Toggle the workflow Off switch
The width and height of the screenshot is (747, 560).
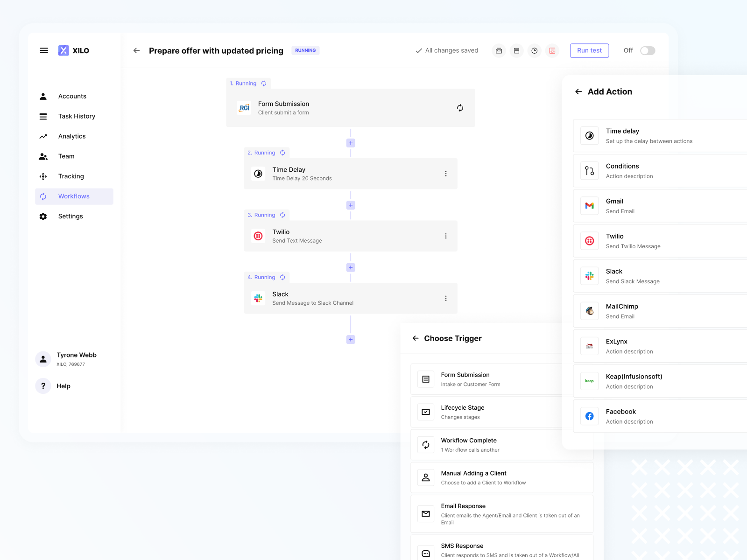(647, 50)
